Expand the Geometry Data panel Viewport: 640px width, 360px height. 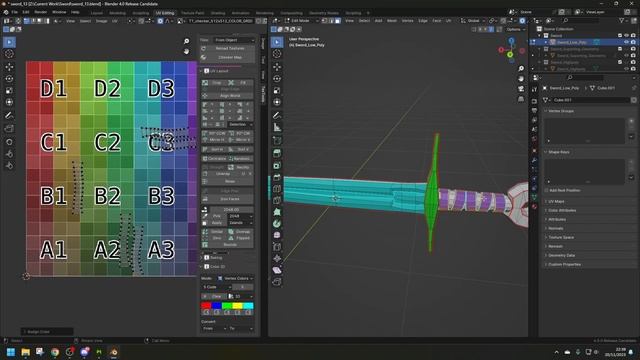pos(561,255)
